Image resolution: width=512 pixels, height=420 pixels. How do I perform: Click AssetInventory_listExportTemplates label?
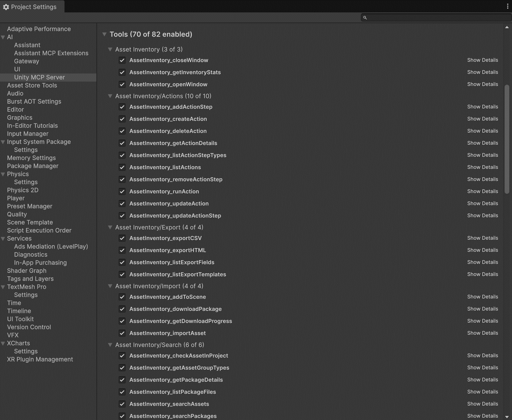tap(178, 274)
